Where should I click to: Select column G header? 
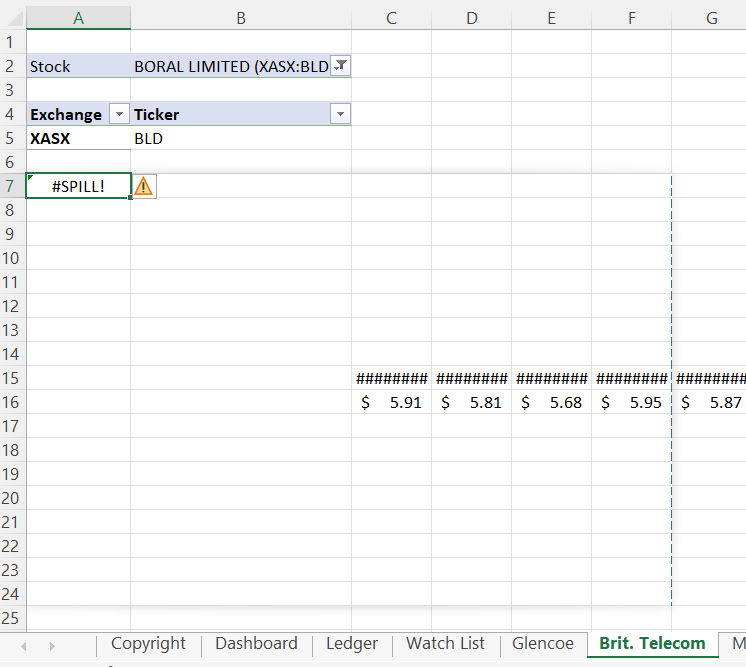(x=709, y=18)
